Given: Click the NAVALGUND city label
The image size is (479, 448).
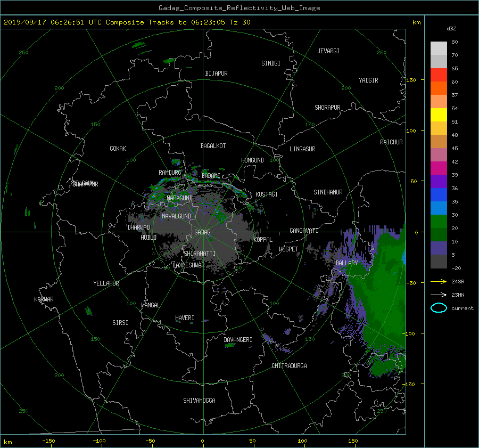Looking at the screenshot, I should [176, 216].
